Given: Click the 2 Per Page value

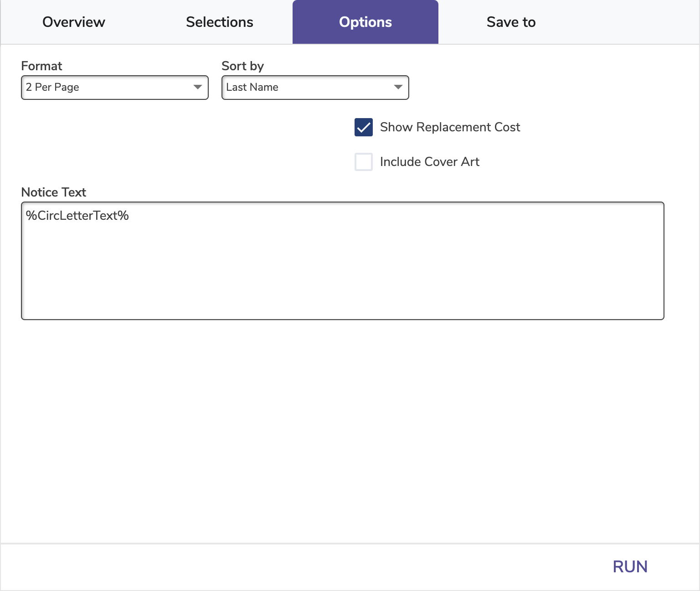Looking at the screenshot, I should pyautogui.click(x=53, y=87).
